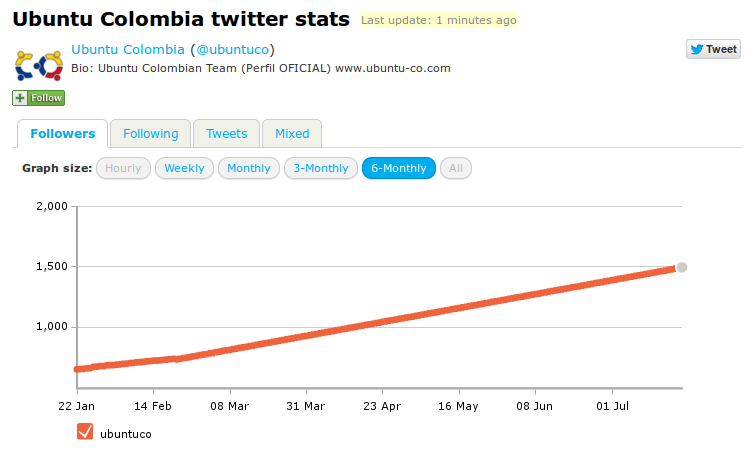Open the Ubuntu Colombia profile link
This screenshot has height=455, width=749.
pyautogui.click(x=128, y=50)
